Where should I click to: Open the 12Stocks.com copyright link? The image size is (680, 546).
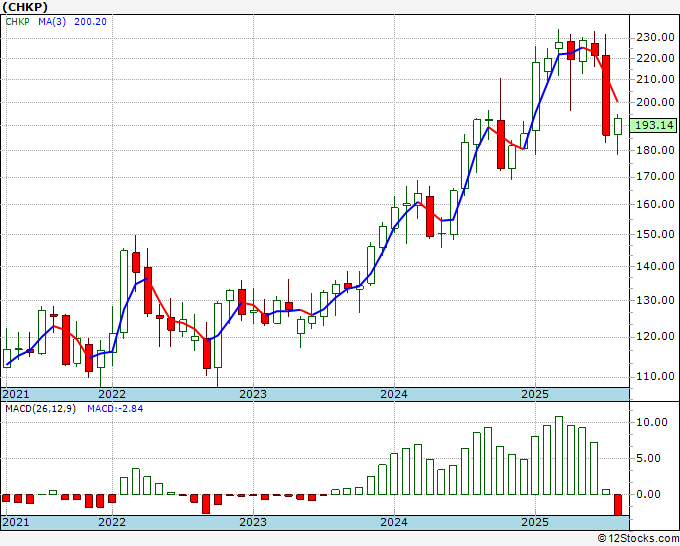tap(638, 539)
